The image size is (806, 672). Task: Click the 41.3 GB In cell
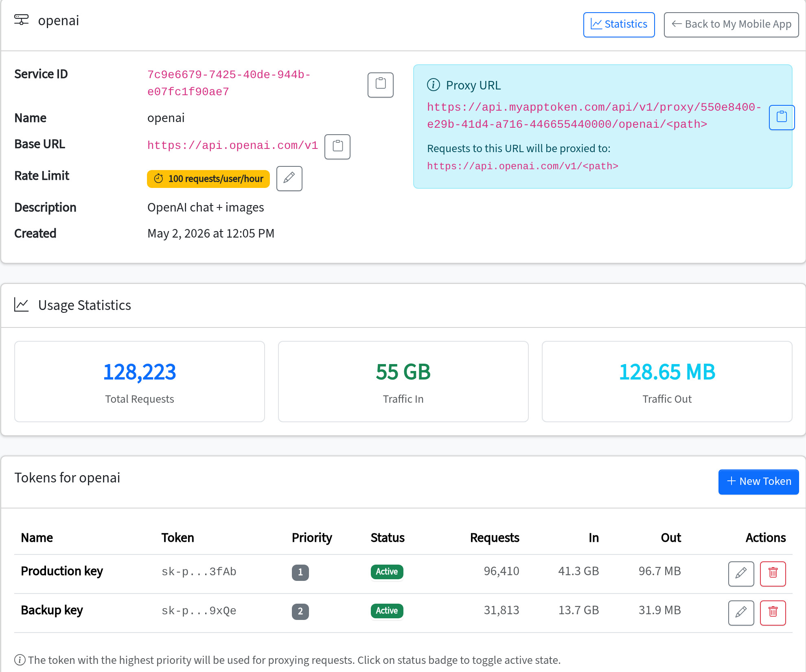coord(578,571)
